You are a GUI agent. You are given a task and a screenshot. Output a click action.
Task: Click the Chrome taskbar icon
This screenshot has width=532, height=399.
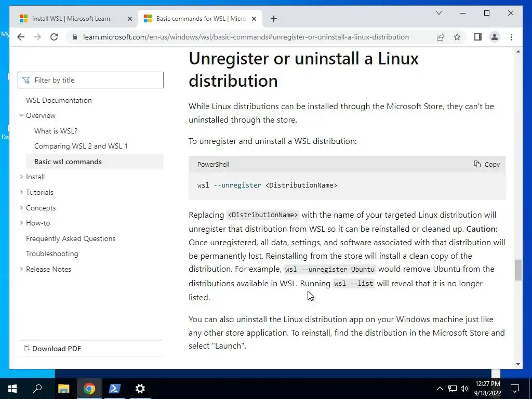(89, 389)
